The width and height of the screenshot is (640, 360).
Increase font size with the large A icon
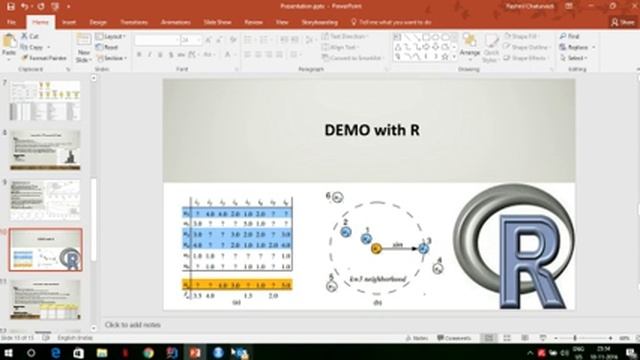click(209, 40)
